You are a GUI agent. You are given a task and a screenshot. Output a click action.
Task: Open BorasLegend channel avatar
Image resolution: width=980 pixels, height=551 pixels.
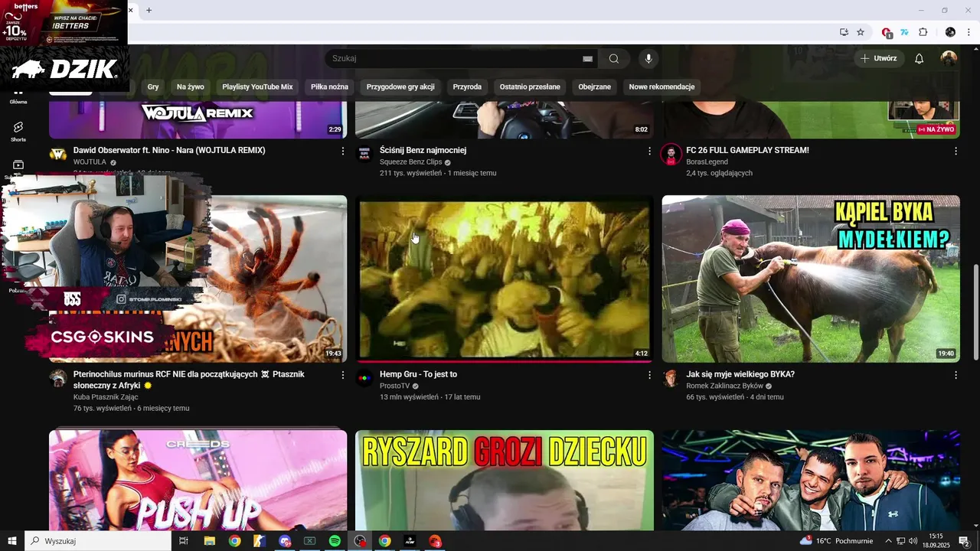(x=671, y=154)
